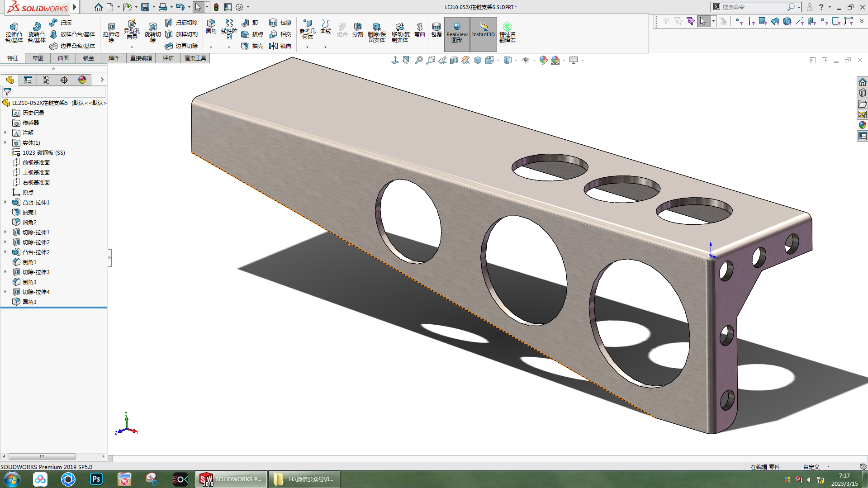Screen dimensions: 868x488
Task: Toggle the Filter Edges selection filter
Action: pyautogui.click(x=751, y=21)
